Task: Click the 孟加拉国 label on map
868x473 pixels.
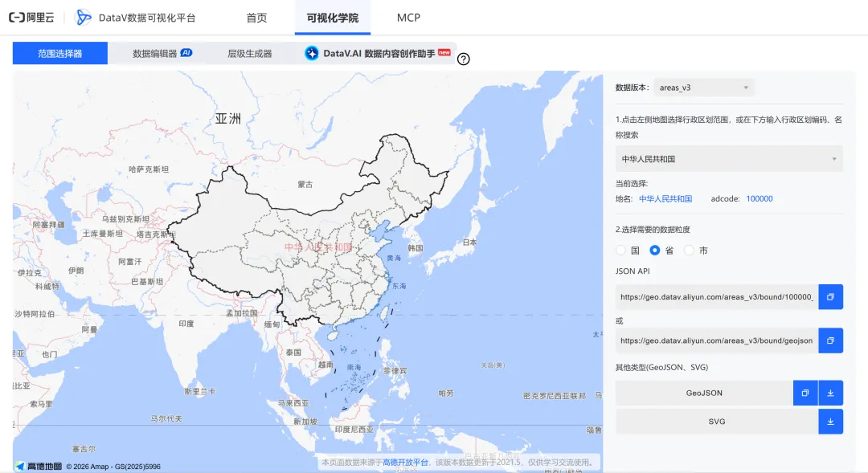Action: tap(242, 313)
